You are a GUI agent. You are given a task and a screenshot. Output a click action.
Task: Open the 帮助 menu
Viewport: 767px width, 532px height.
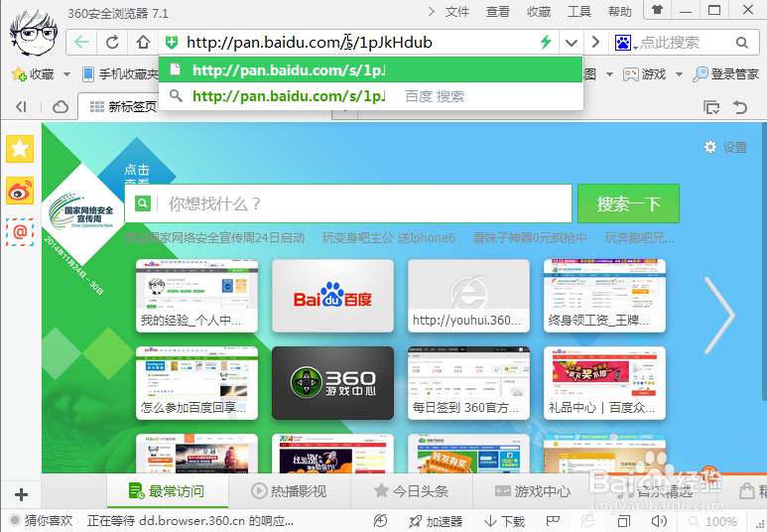(x=620, y=11)
